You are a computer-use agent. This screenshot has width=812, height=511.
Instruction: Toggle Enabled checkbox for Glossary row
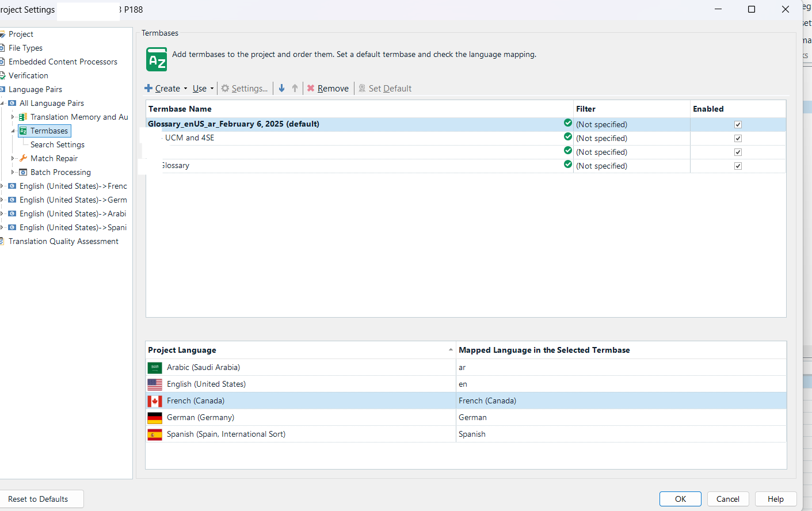pos(738,166)
